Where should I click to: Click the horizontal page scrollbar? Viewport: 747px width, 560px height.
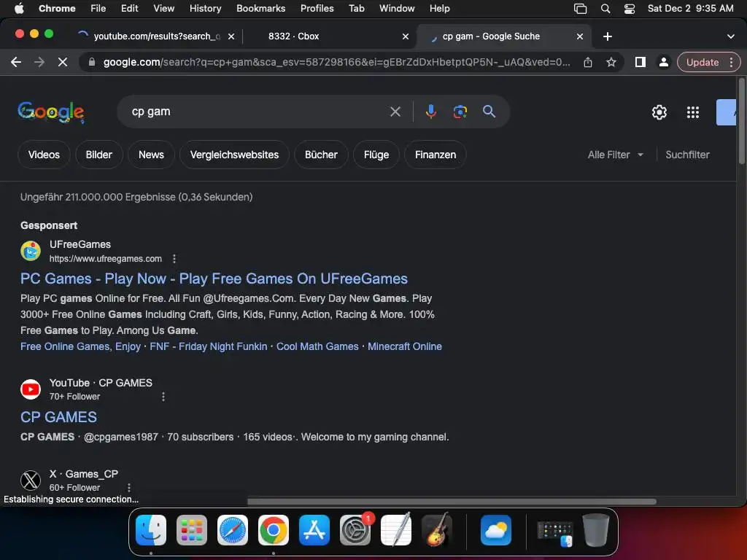pos(452,502)
